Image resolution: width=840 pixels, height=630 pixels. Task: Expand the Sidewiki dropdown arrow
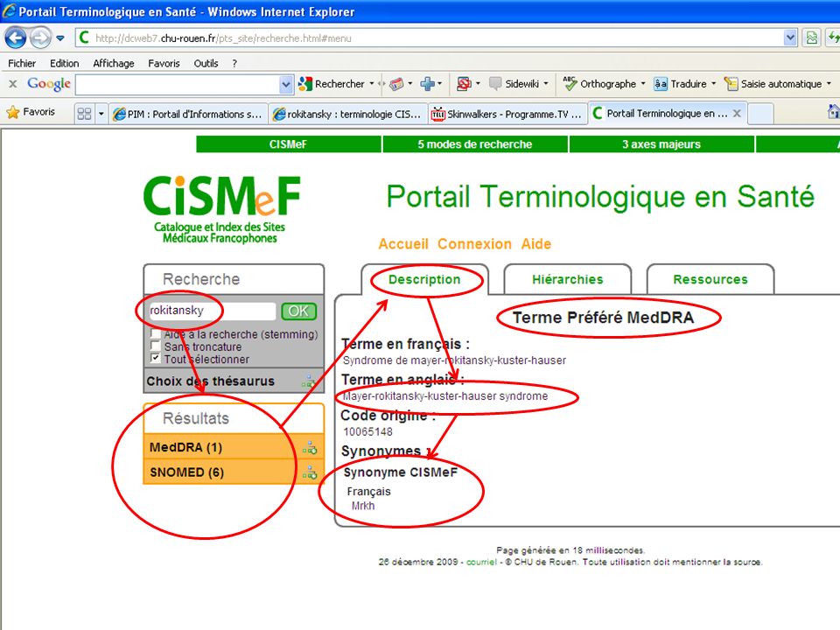tap(546, 84)
